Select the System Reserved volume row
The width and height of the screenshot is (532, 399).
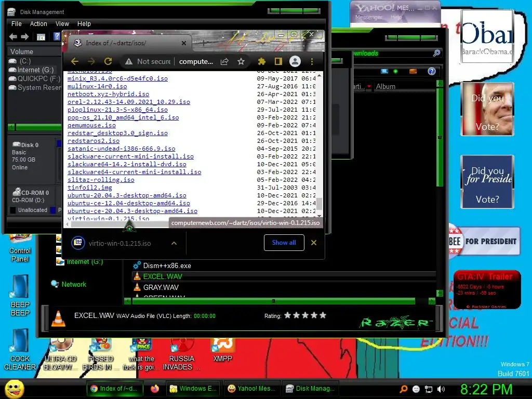coord(35,87)
